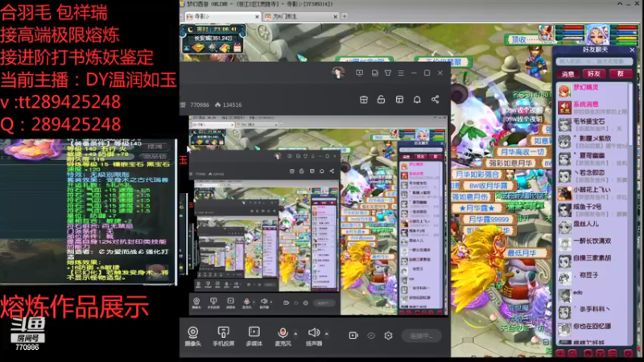Switch to the 寺影シ browser tab
Image resolution: width=644 pixels, height=362 pixels.
tap(222, 16)
